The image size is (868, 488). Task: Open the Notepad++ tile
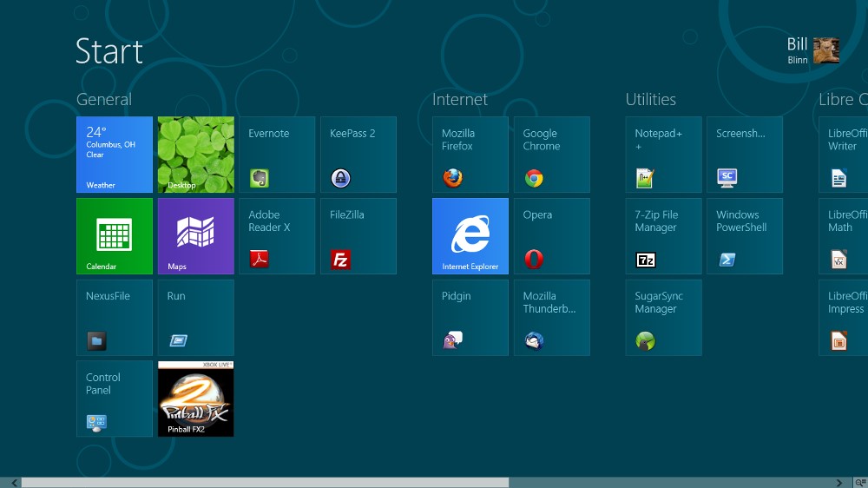click(x=664, y=155)
